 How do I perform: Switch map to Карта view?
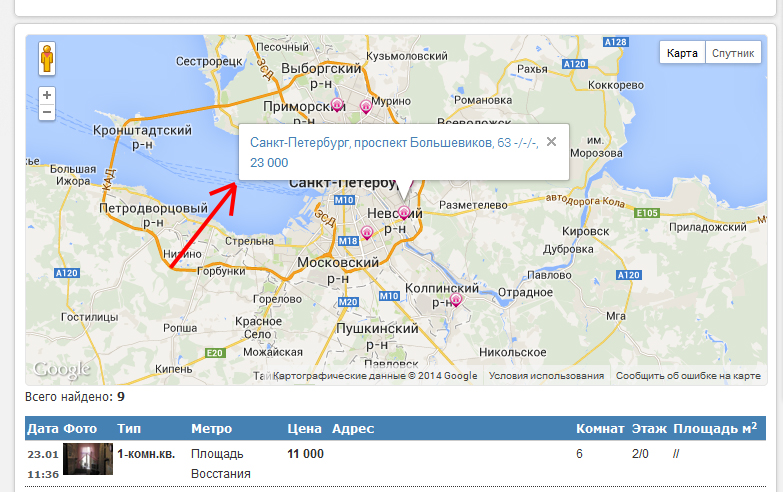pyautogui.click(x=682, y=53)
